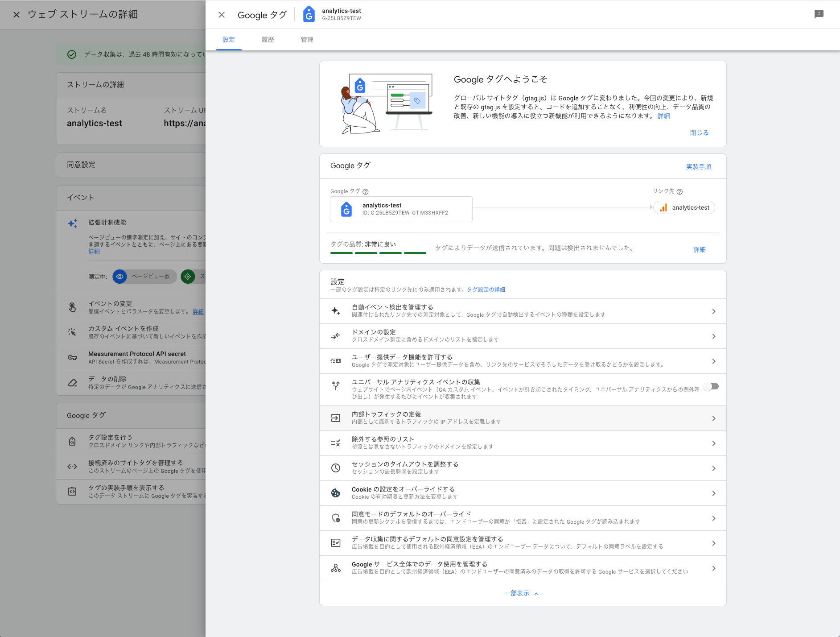This screenshot has height=637, width=840.
Task: Toggle the eye icon on ページビュー数
Action: coord(119,277)
